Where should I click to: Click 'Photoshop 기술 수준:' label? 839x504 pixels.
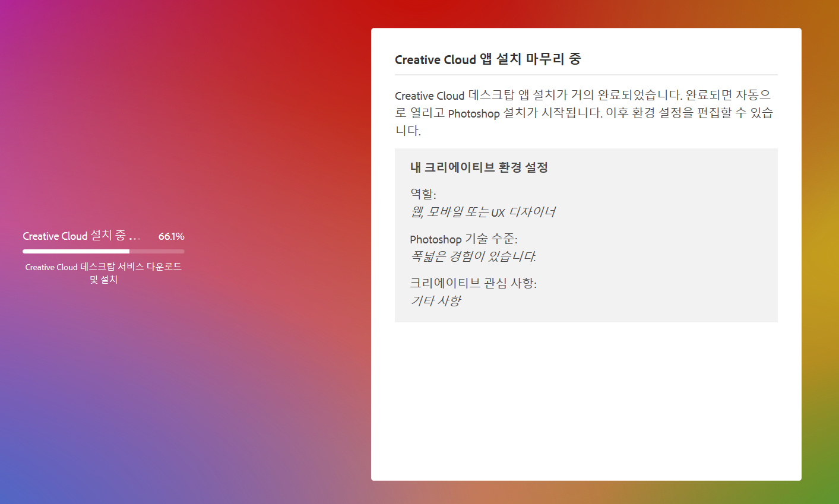tap(464, 239)
